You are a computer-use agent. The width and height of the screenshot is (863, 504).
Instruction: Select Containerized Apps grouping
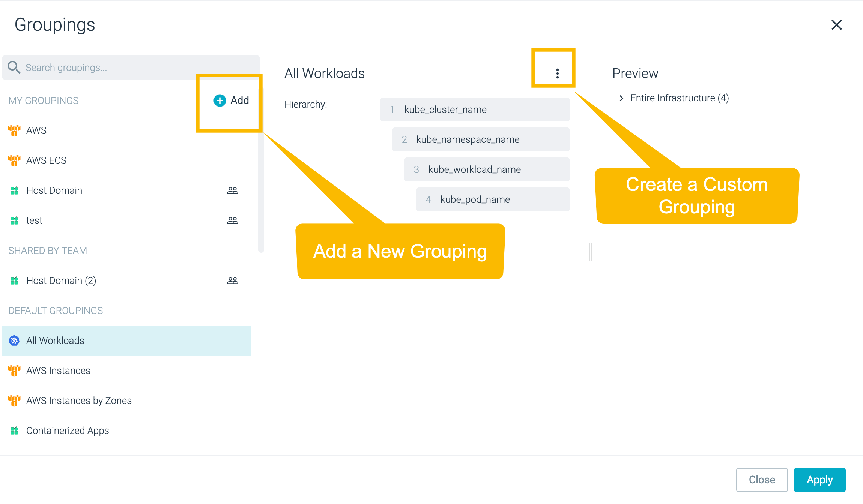pyautogui.click(x=126, y=430)
